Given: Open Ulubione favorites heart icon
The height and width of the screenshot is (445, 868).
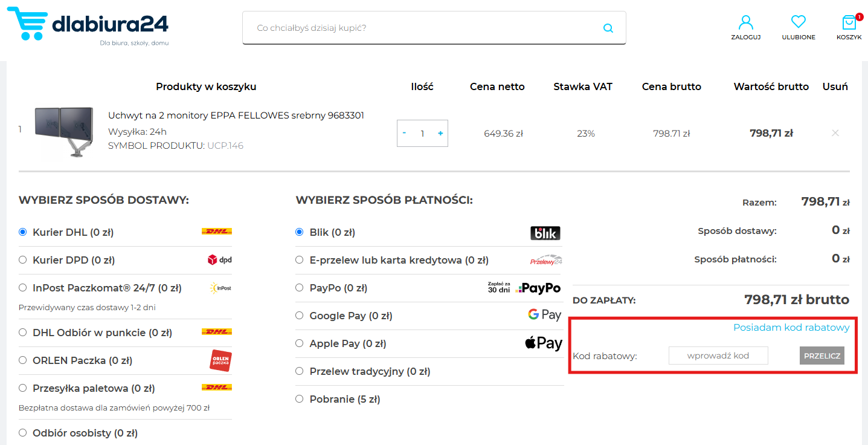Looking at the screenshot, I should tap(798, 27).
